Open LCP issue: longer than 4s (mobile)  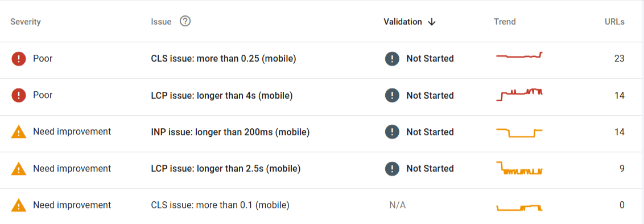(222, 96)
